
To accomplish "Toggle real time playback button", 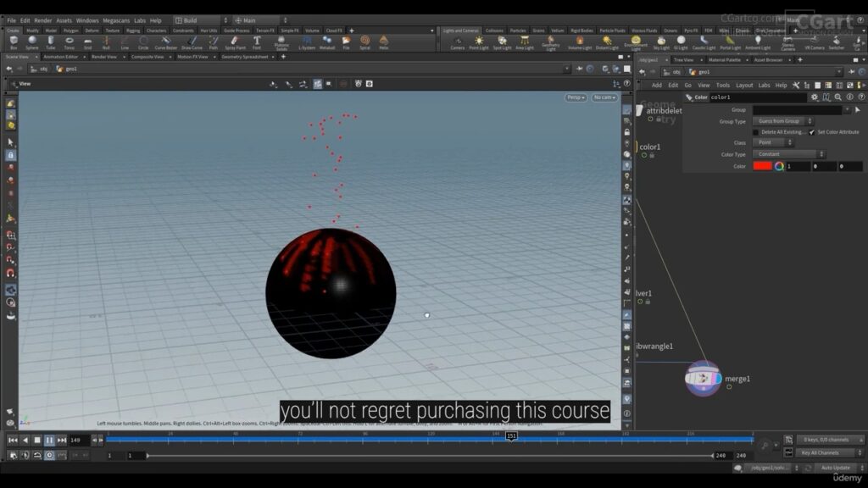I will [49, 455].
